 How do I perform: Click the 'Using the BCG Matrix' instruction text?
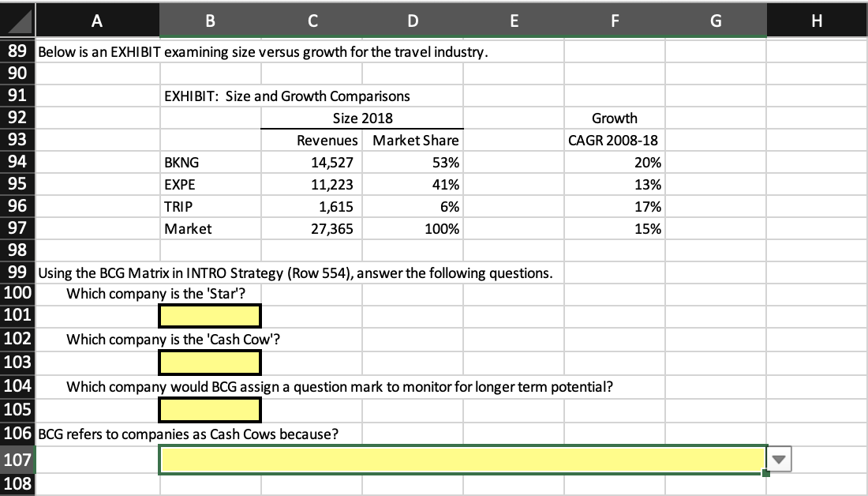(x=295, y=272)
